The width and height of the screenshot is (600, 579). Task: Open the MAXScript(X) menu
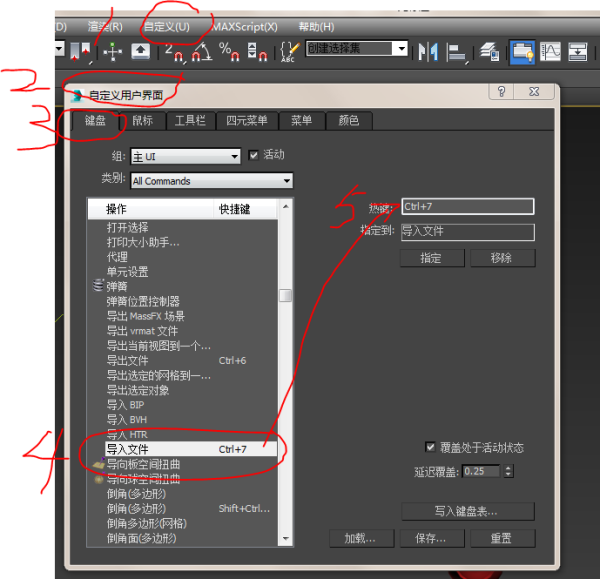[x=245, y=27]
